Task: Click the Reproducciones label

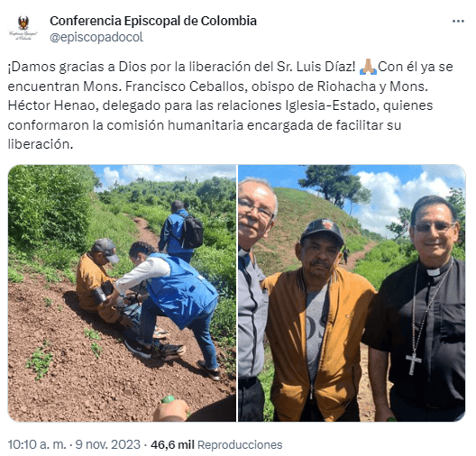Action: 240,445
